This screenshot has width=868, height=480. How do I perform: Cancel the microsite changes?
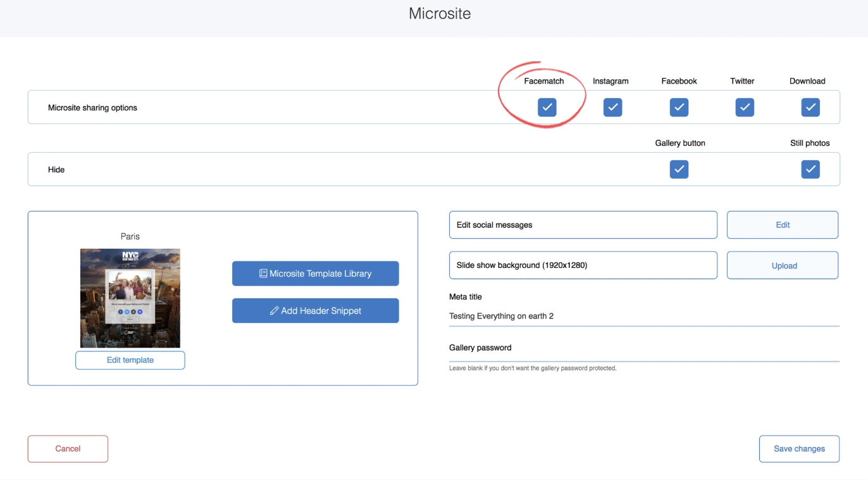point(68,449)
